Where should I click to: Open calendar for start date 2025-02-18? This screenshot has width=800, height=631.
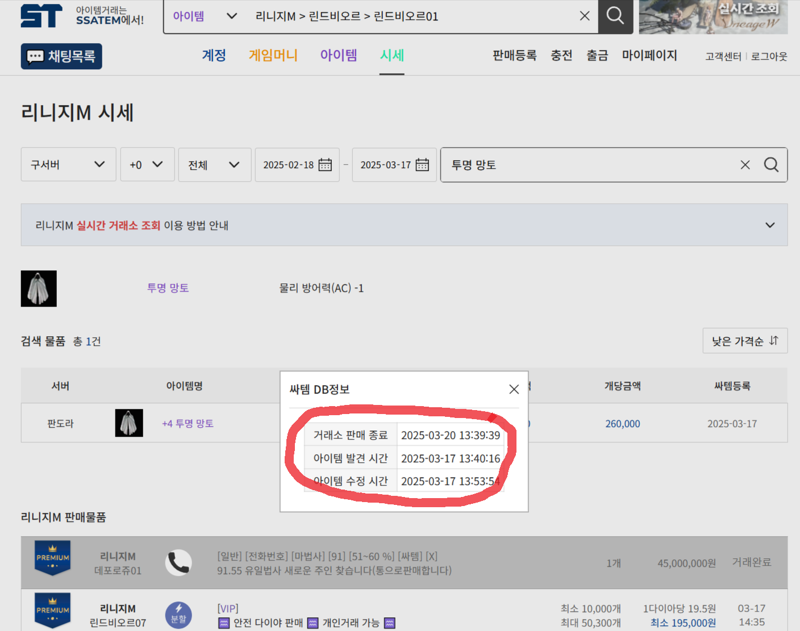click(x=325, y=165)
